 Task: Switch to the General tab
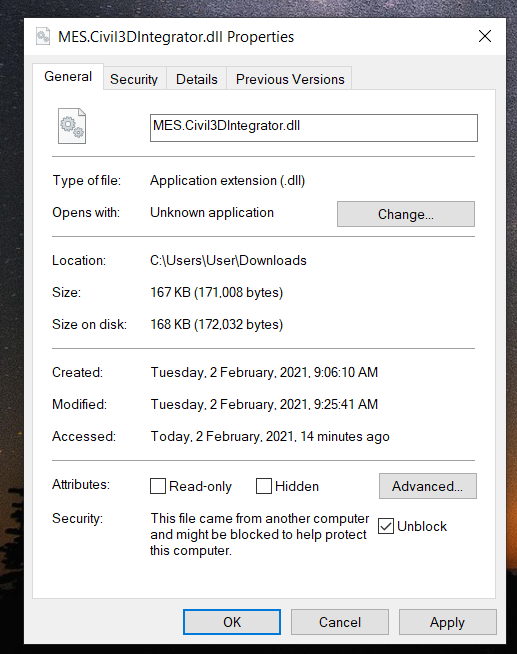[x=68, y=77]
